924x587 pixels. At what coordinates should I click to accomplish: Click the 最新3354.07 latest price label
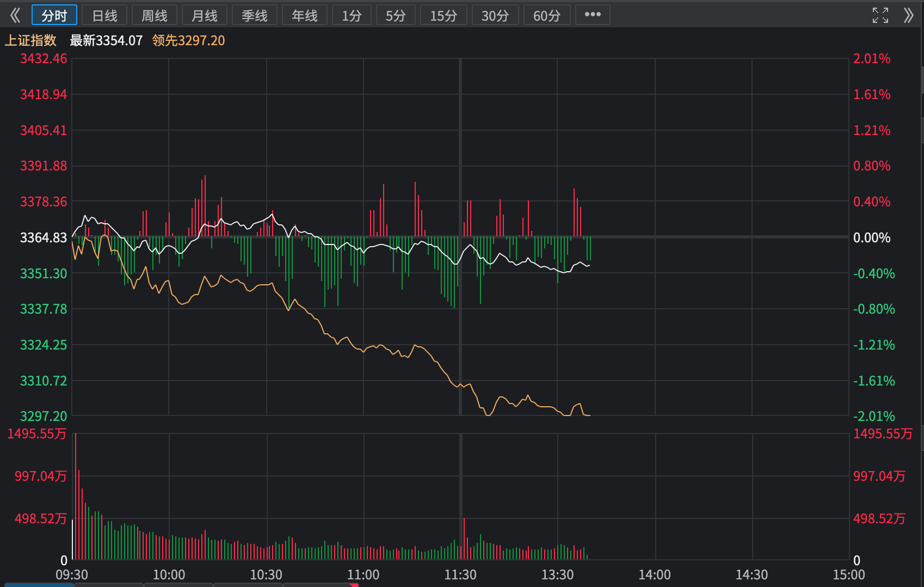pos(106,41)
